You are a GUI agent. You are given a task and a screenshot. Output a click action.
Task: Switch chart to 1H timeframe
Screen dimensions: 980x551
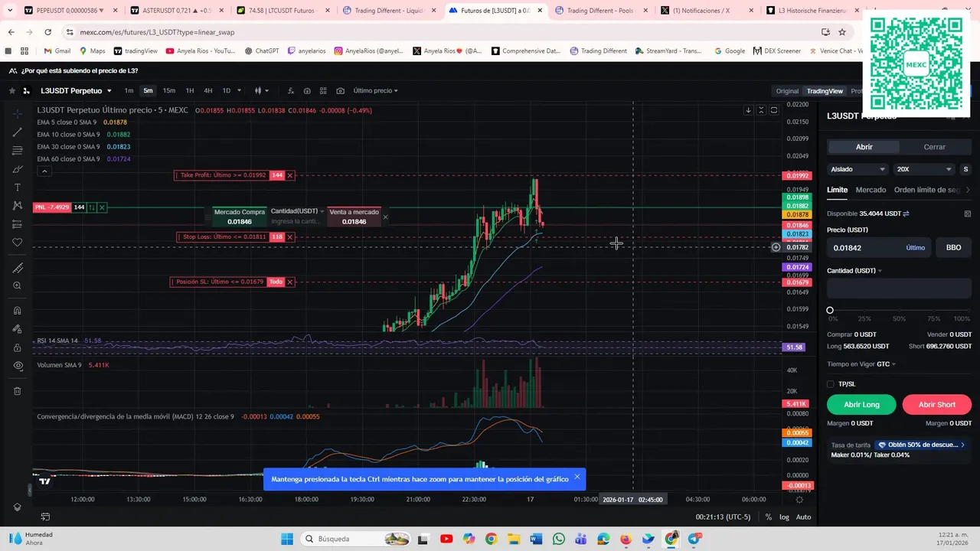[190, 90]
